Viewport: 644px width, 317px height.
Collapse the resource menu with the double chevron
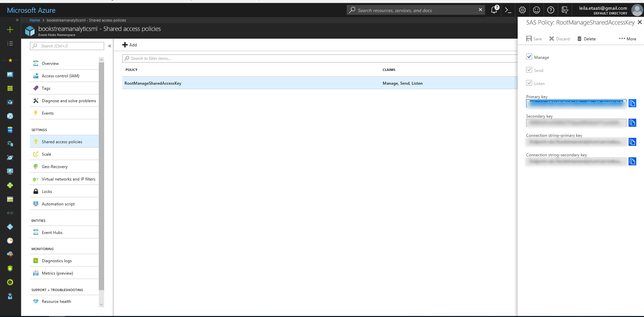coord(110,46)
